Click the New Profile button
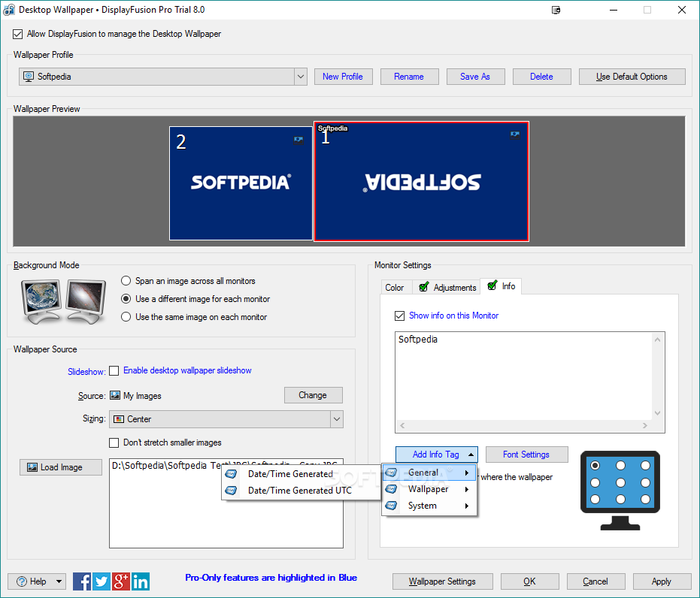700x598 pixels. pyautogui.click(x=344, y=77)
